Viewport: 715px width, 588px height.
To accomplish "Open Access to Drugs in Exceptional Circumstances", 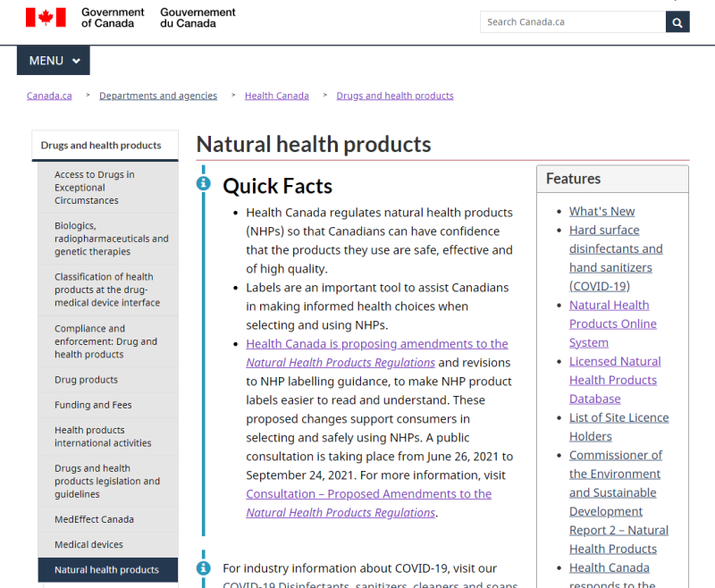I will (x=108, y=188).
